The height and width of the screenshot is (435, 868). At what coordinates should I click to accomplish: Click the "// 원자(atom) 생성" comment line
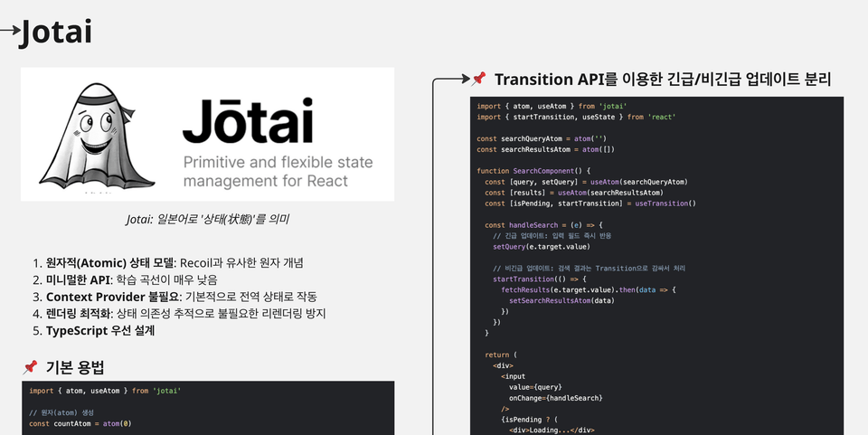tap(61, 413)
